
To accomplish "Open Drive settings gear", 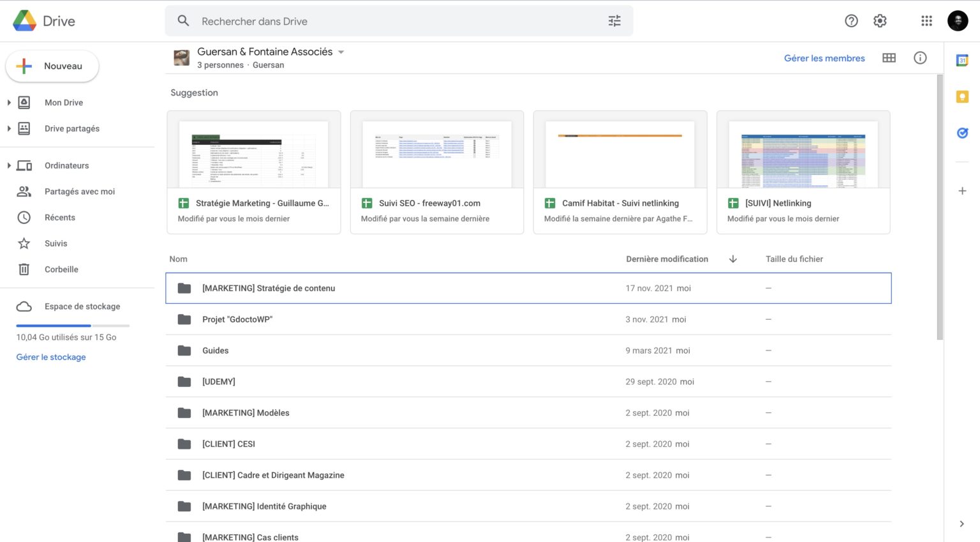I will click(880, 20).
